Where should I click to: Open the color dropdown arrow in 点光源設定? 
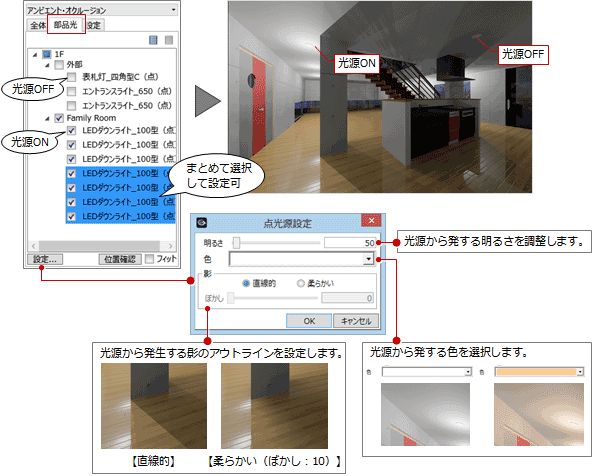368,259
